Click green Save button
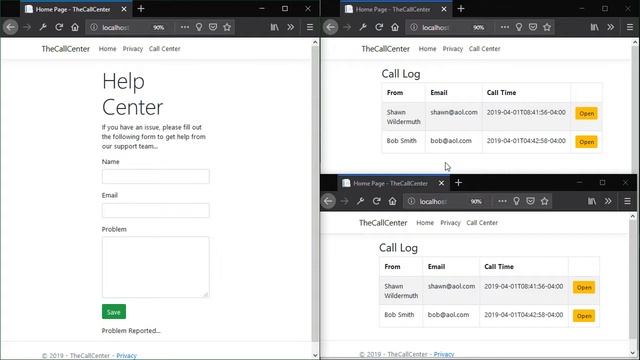 click(x=114, y=312)
